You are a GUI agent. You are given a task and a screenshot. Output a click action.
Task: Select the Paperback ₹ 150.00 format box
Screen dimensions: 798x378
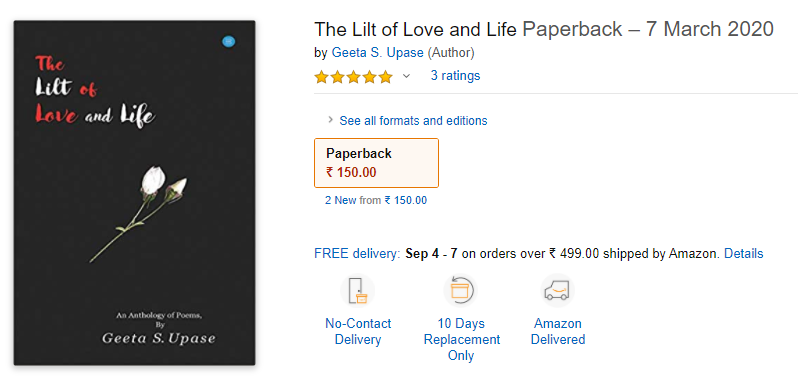pos(376,163)
